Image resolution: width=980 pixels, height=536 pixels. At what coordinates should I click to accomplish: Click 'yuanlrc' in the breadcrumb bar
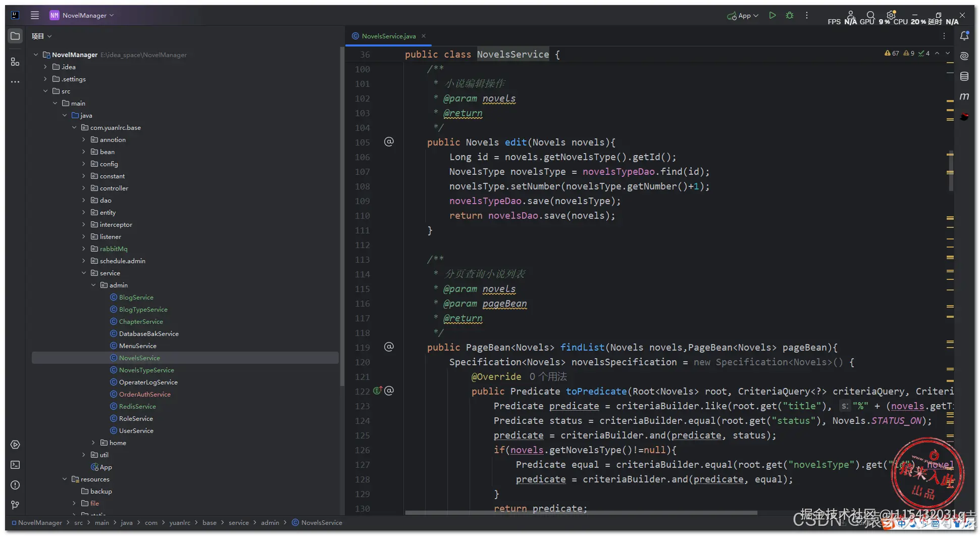click(180, 522)
